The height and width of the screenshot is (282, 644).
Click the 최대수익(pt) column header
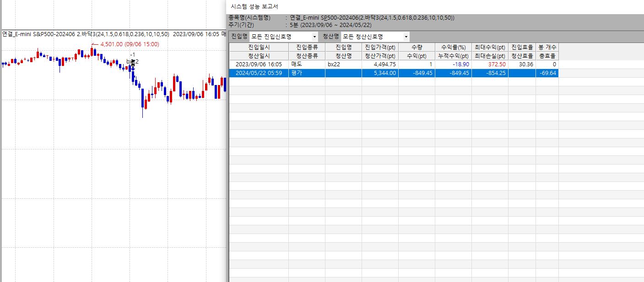(x=489, y=47)
